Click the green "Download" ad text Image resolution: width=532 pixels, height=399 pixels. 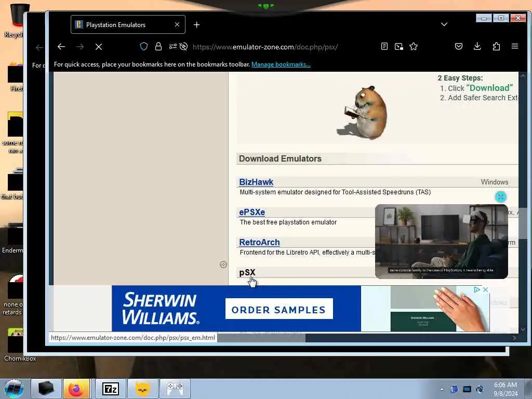(489, 88)
